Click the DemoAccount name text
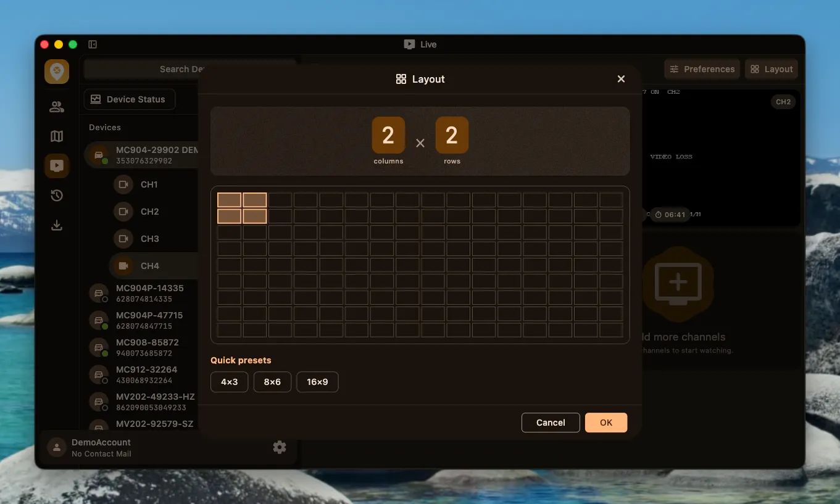Screen dimensions: 840x504 tap(101, 442)
